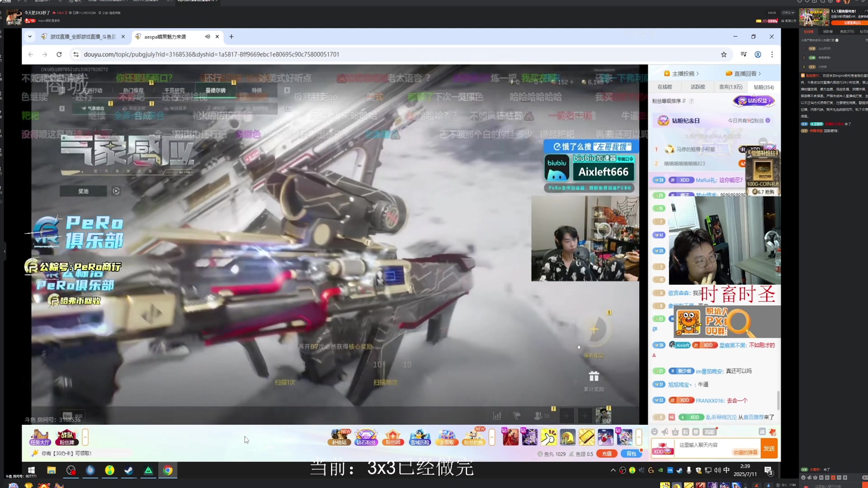
Task: Mute the aespa tab audio icon
Action: click(x=208, y=37)
